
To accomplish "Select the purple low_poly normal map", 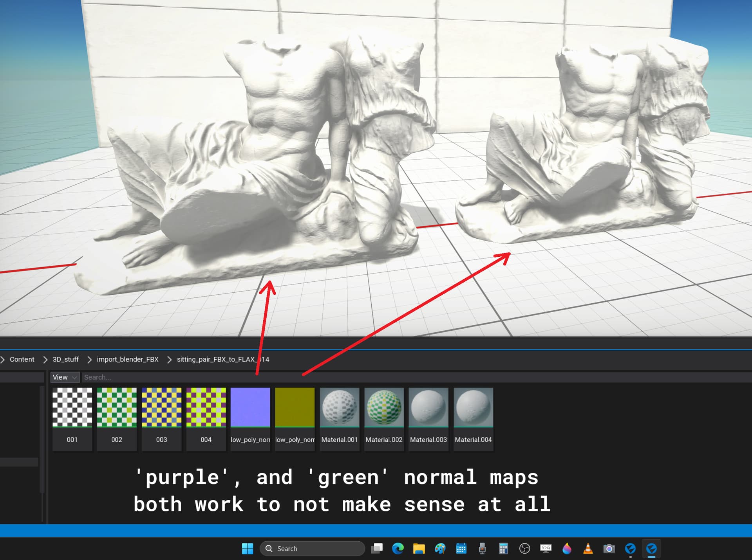I will [250, 407].
